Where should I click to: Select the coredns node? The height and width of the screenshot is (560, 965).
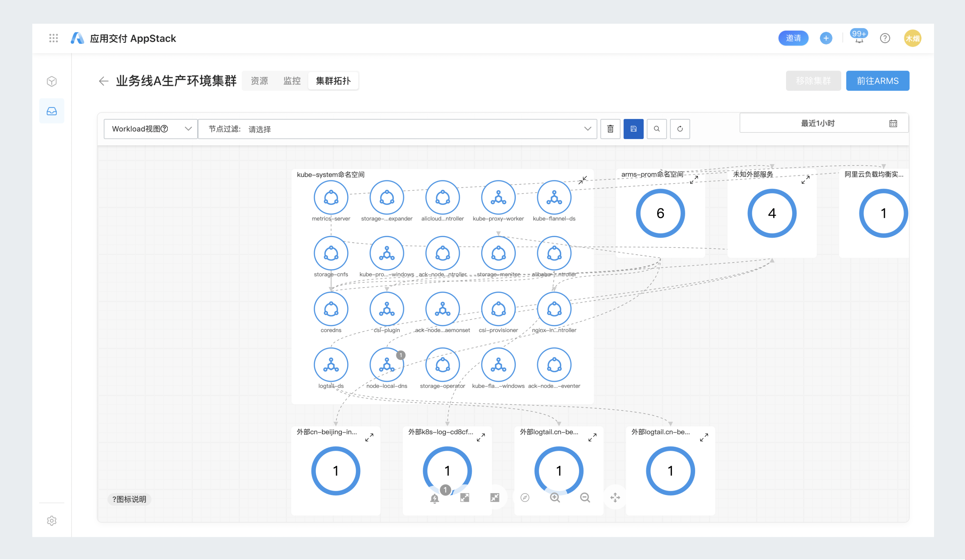point(331,309)
